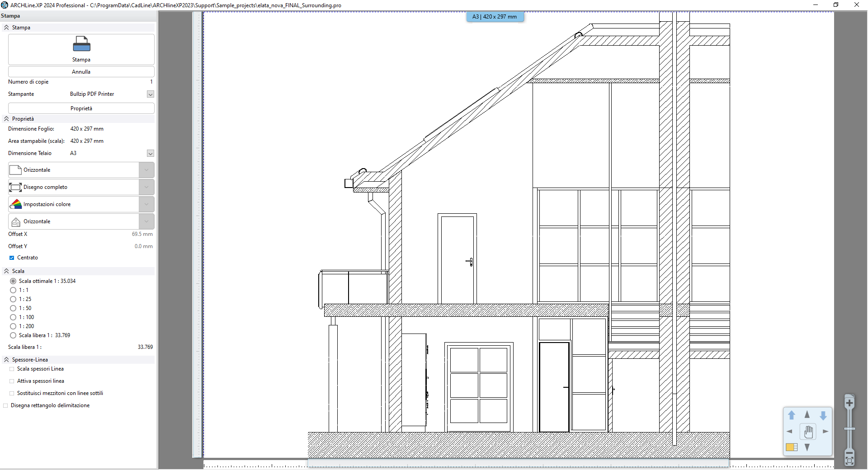Open the Dimensione Telaio dropdown

[151, 153]
